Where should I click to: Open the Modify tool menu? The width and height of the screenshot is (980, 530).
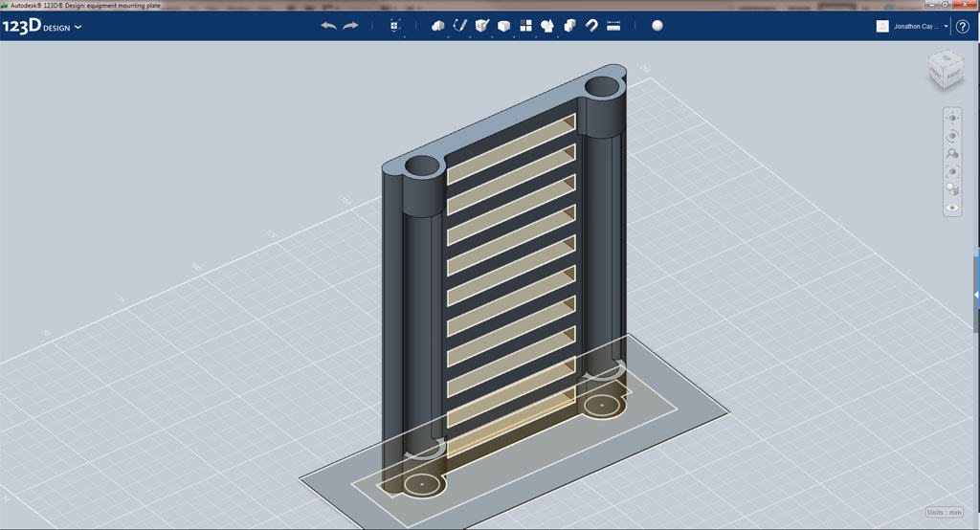(x=503, y=26)
